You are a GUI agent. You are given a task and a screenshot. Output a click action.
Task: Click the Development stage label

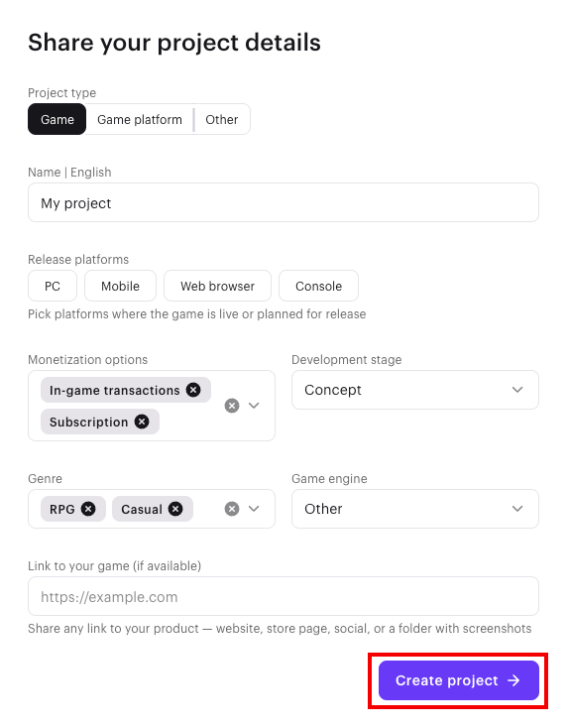tap(347, 359)
